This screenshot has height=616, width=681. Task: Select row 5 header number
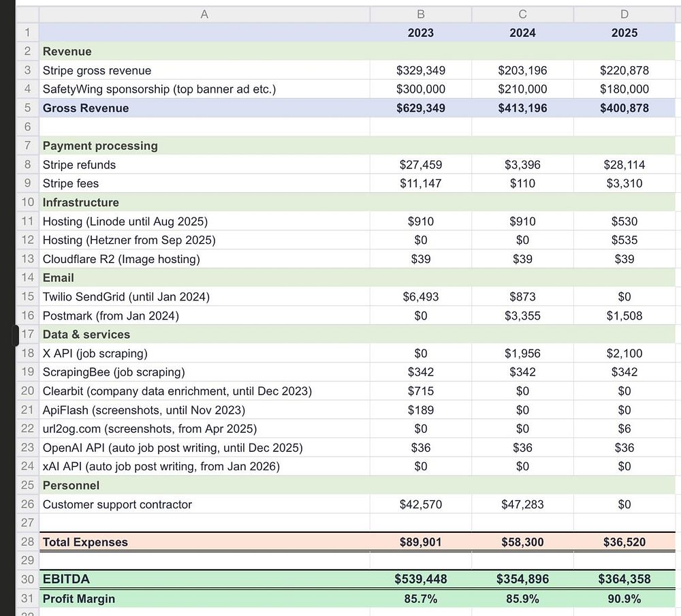point(27,108)
